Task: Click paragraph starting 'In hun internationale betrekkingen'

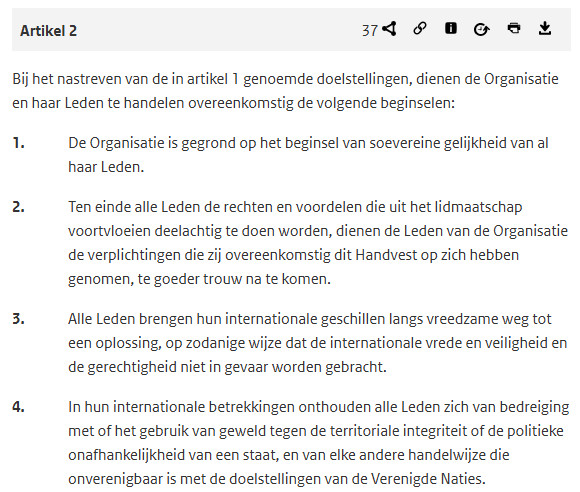Action: tap(318, 443)
